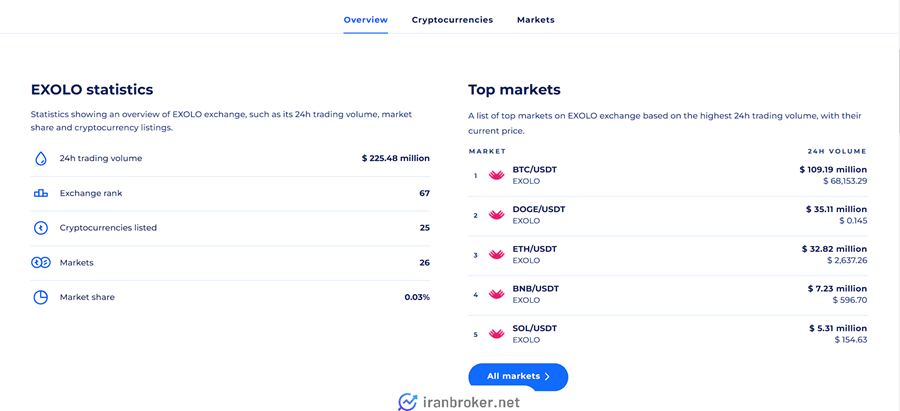
Task: Click the EXOLO logo in SOL/USDT row
Action: click(x=496, y=334)
